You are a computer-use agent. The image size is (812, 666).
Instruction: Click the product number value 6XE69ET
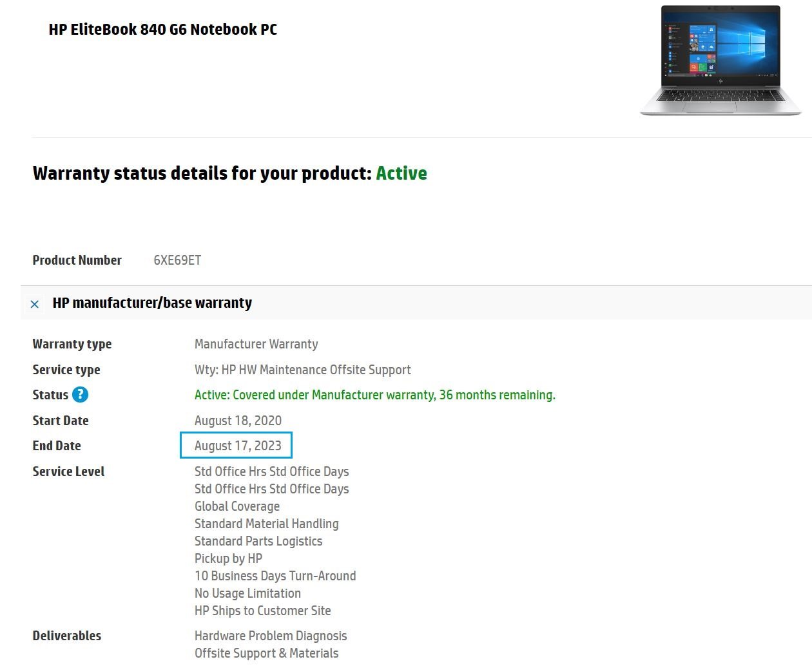coord(177,260)
